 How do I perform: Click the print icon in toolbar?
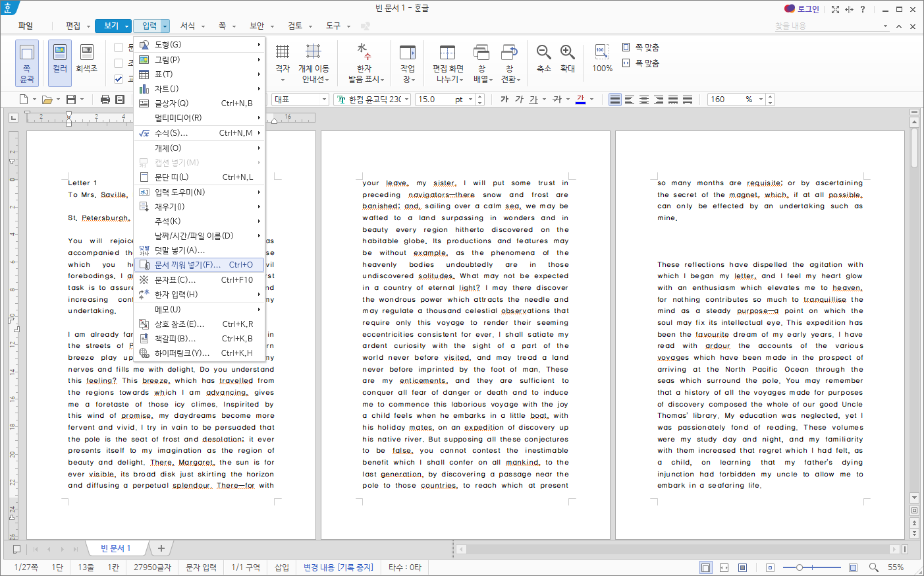point(105,100)
